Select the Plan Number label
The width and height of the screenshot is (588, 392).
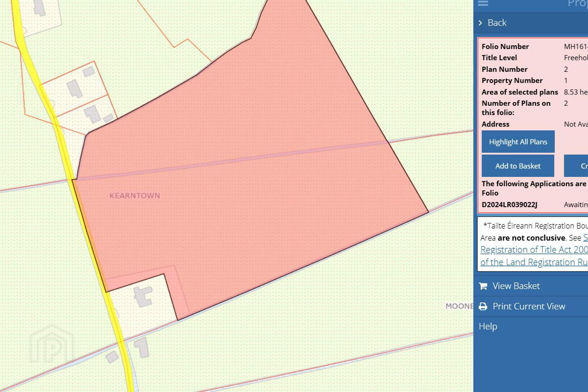pos(505,69)
